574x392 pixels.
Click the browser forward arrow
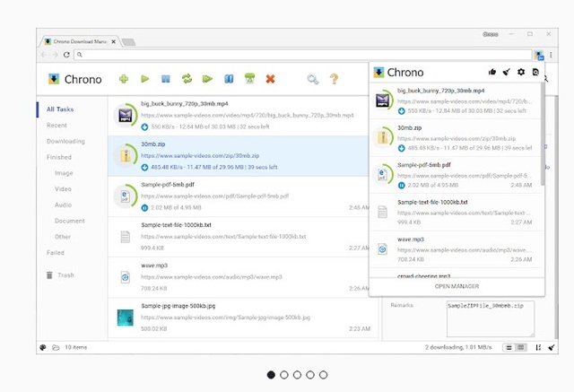click(55, 55)
